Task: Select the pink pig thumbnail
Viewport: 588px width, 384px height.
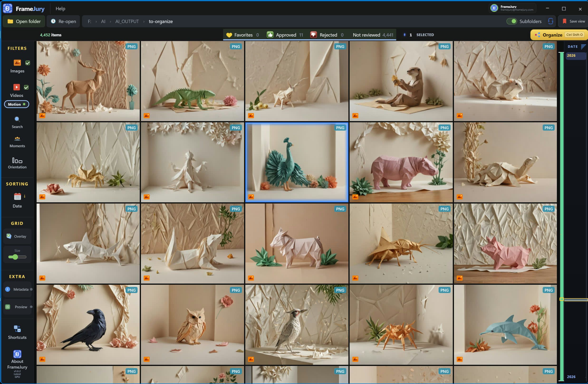Action: pos(505,243)
